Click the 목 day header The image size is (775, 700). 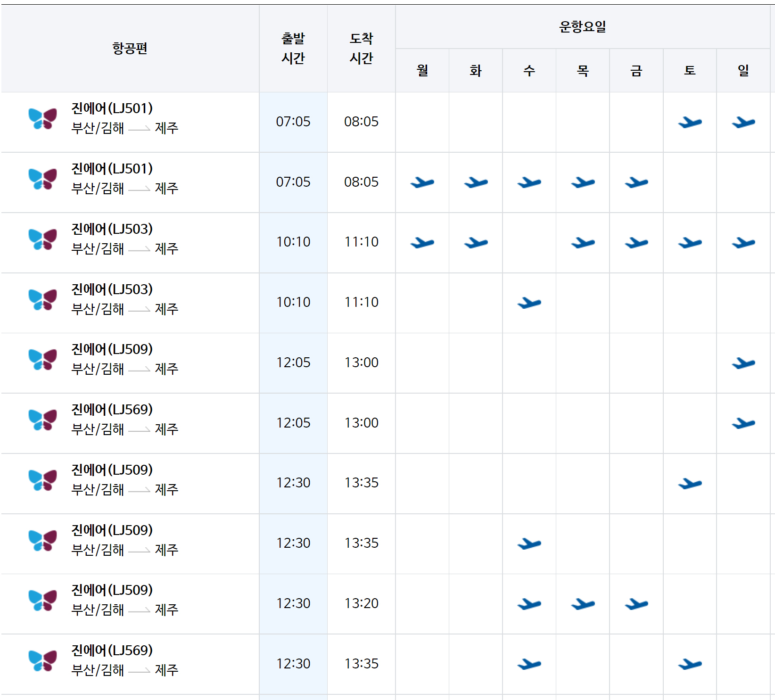pyautogui.click(x=583, y=70)
